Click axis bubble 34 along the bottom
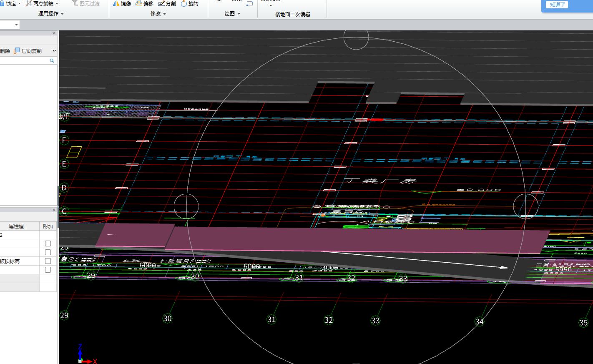The height and width of the screenshot is (364, 593). [480, 321]
